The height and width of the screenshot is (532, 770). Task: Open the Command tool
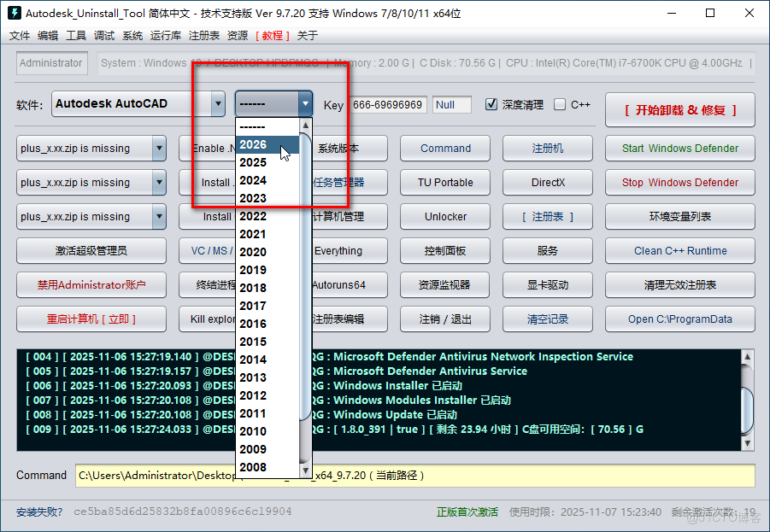tap(444, 148)
